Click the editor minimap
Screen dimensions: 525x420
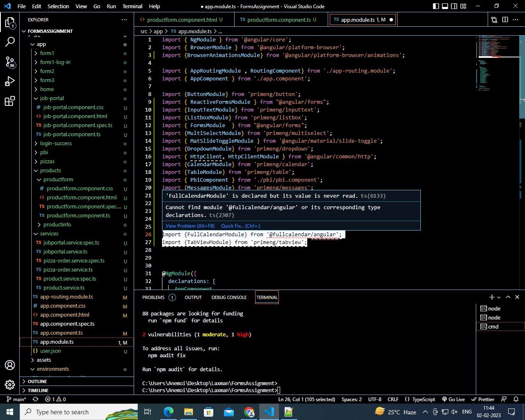tap(499, 64)
